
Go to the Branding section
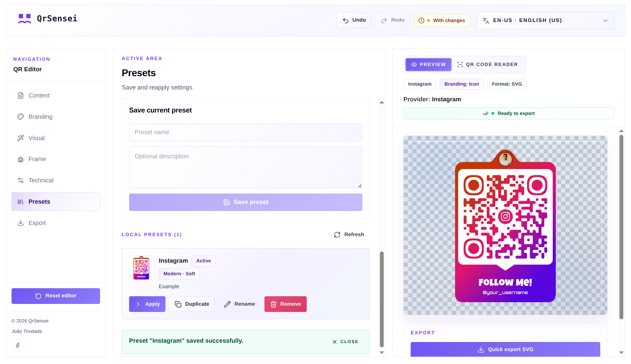pos(56,117)
